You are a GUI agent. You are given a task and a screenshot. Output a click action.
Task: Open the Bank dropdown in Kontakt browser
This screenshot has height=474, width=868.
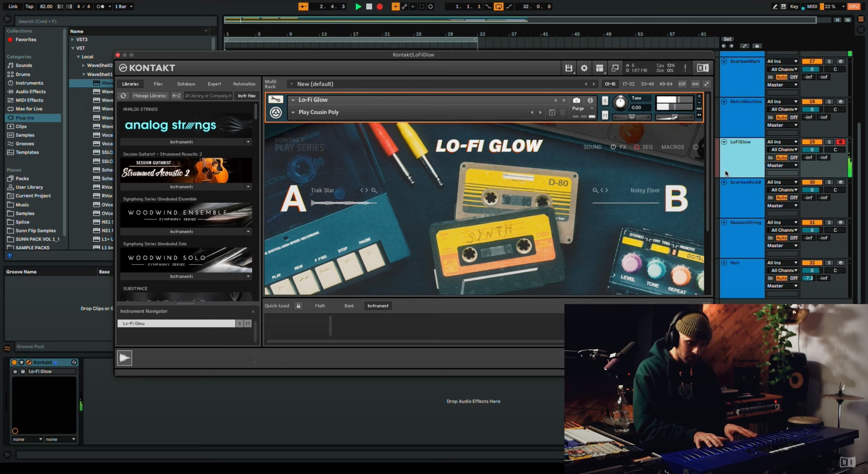(348, 305)
